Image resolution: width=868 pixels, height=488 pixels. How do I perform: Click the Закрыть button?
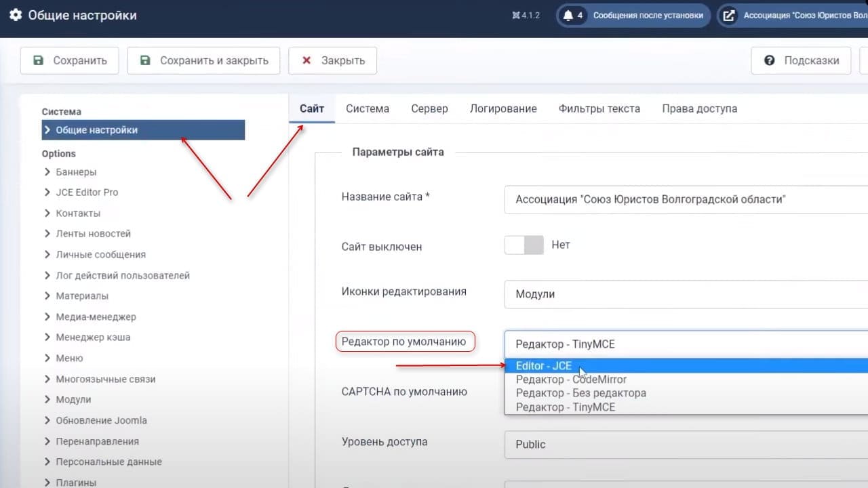pos(332,60)
